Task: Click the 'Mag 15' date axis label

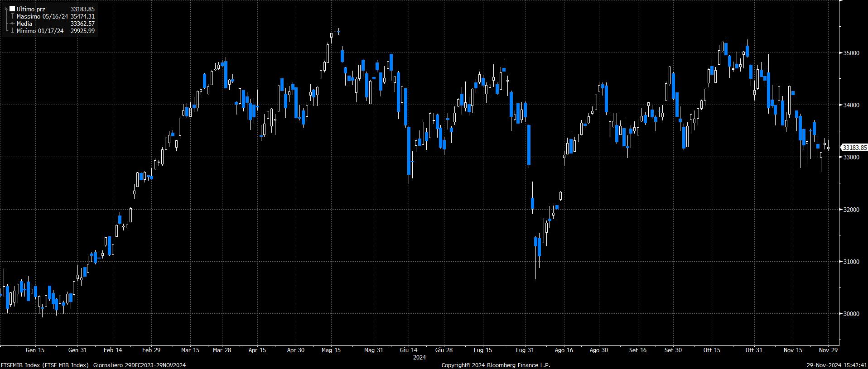Action: (331, 350)
